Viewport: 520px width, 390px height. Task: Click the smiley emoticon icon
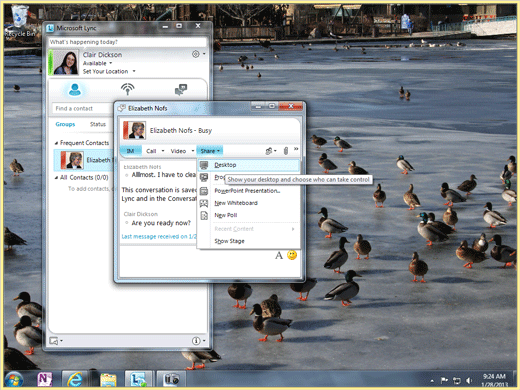[292, 255]
